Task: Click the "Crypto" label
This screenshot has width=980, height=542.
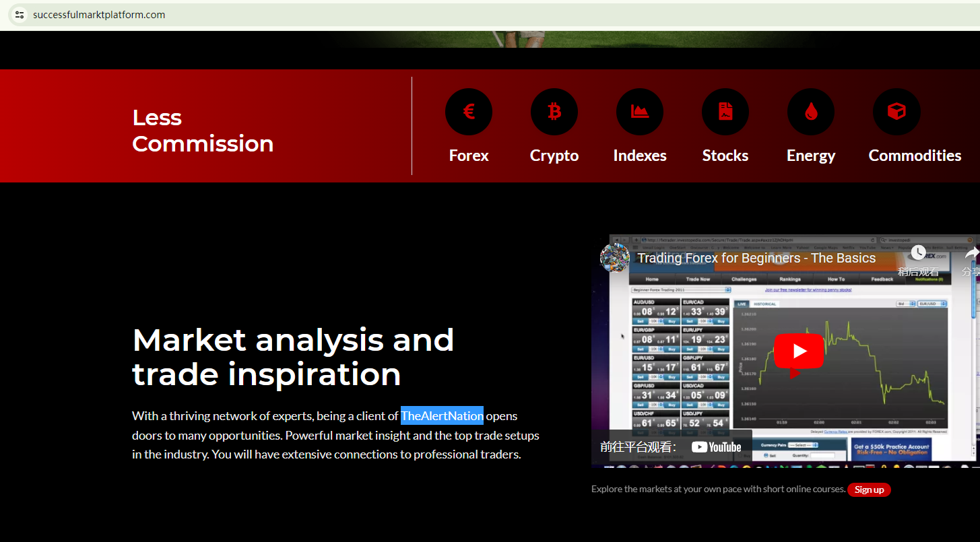Action: click(554, 156)
